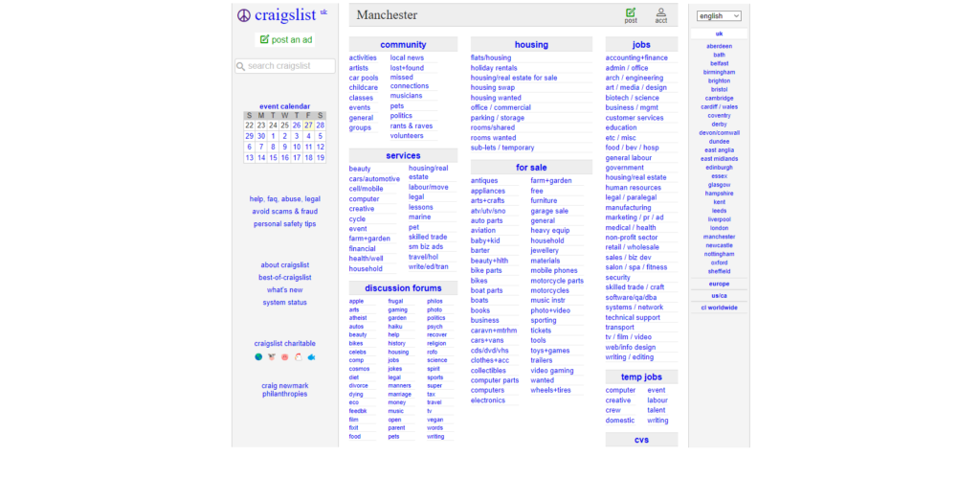
Task: Open the discussion forums header
Action: click(x=403, y=288)
